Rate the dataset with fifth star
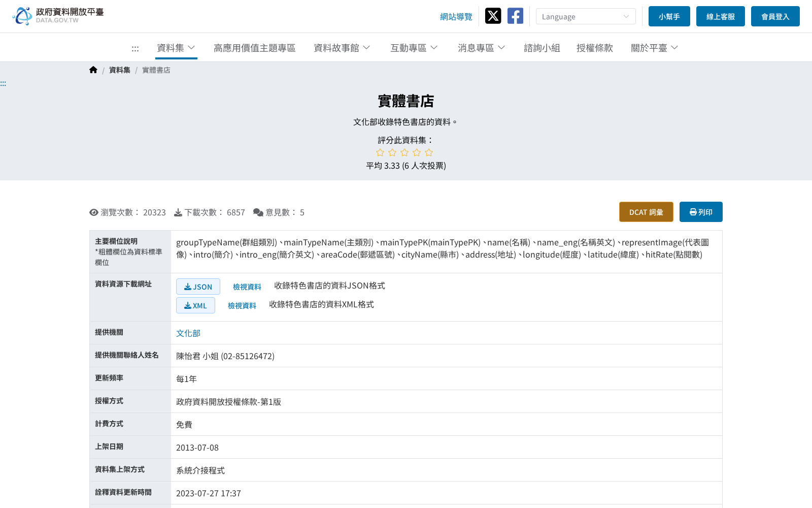This screenshot has width=812, height=508. click(x=429, y=152)
